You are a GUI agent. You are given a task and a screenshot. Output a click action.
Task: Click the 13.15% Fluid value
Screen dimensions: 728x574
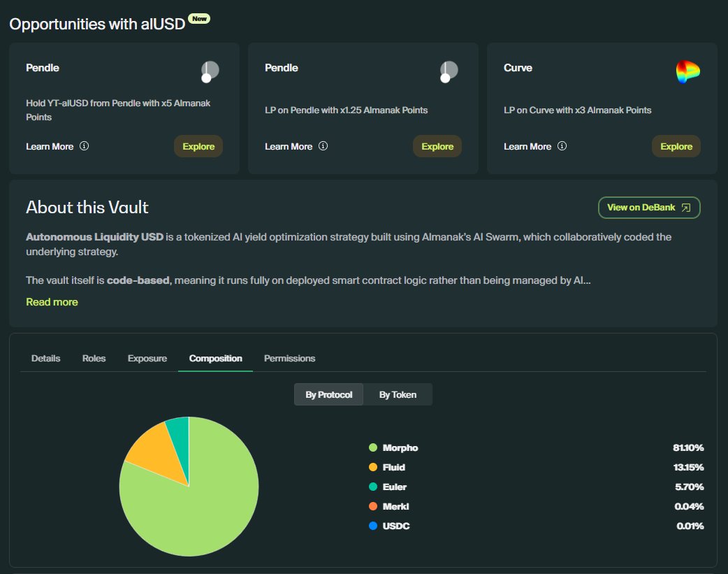[689, 467]
